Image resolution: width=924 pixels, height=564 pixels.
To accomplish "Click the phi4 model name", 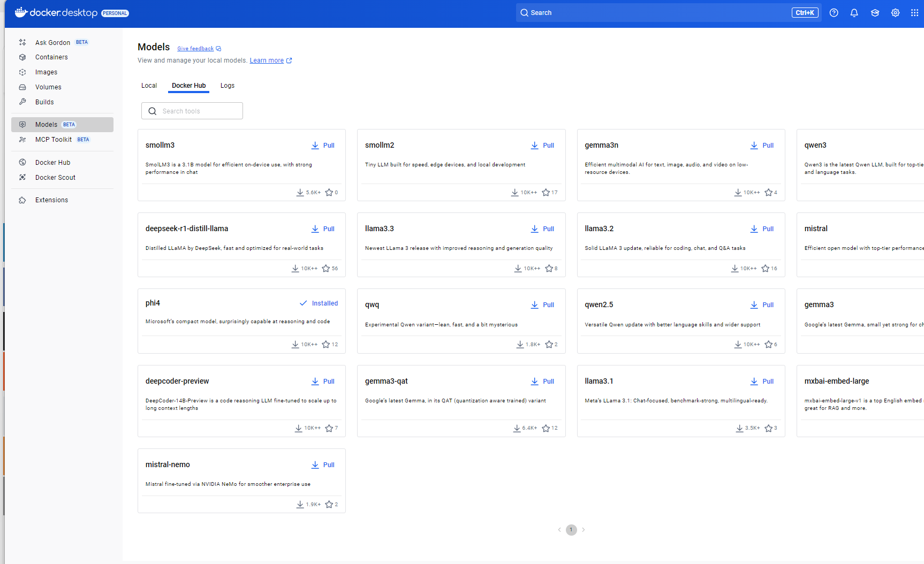I will pyautogui.click(x=153, y=303).
